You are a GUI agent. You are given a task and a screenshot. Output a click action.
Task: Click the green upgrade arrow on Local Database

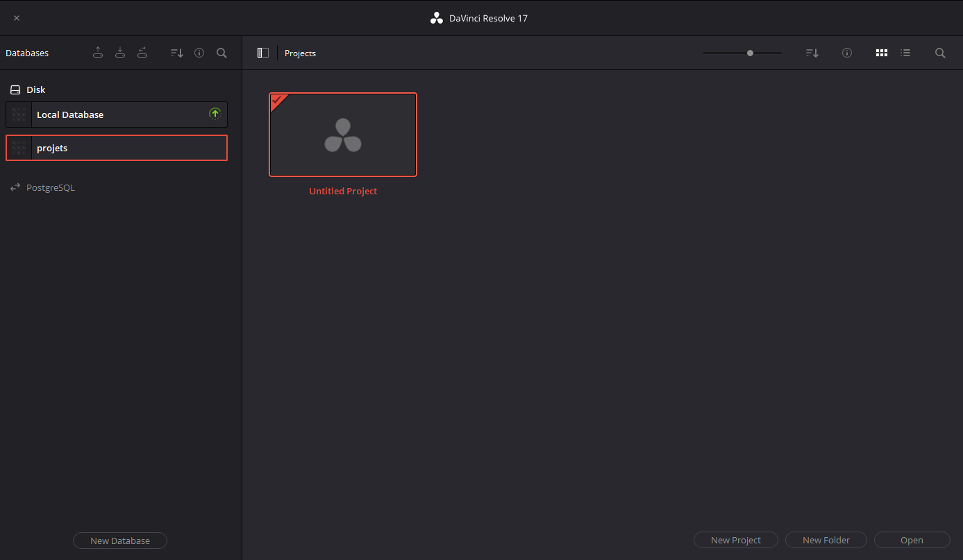(215, 114)
